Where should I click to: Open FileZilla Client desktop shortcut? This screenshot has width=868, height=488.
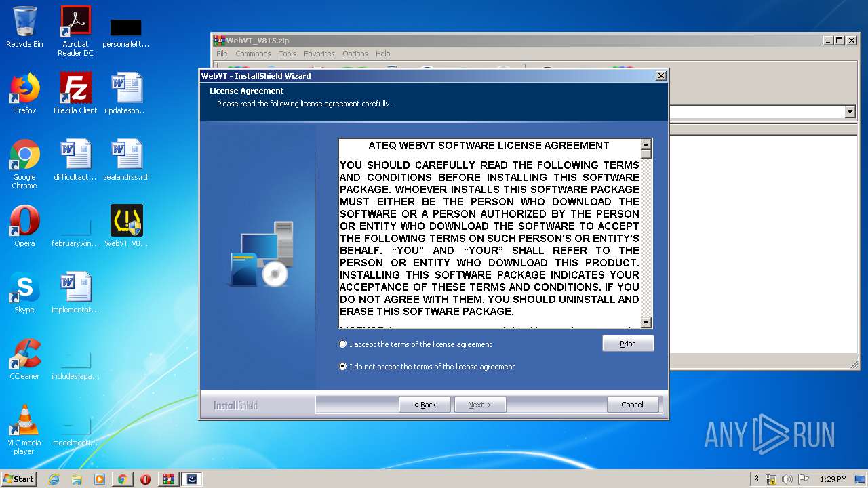click(75, 94)
